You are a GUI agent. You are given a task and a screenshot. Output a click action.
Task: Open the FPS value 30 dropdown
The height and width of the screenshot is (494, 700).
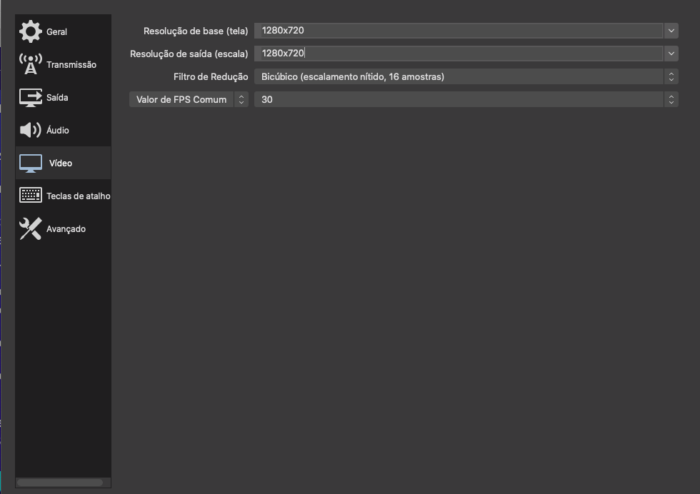(x=466, y=100)
